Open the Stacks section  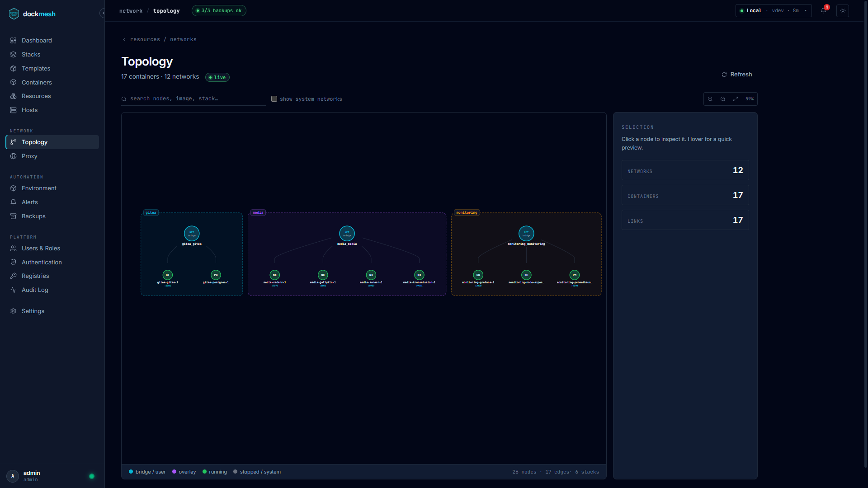[52, 54]
